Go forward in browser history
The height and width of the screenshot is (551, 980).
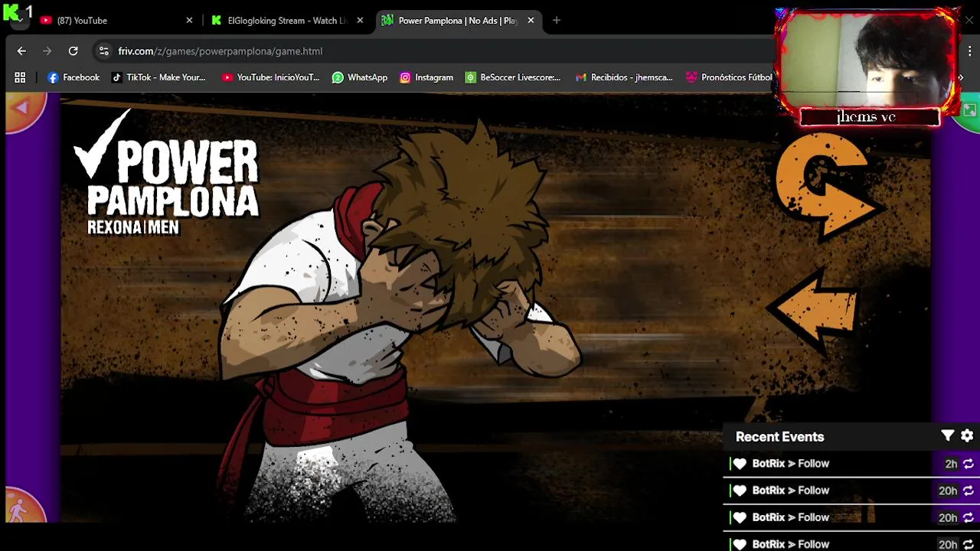(x=47, y=51)
